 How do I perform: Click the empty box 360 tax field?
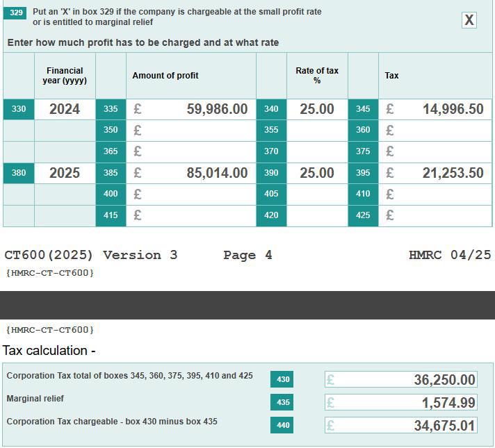coord(435,130)
